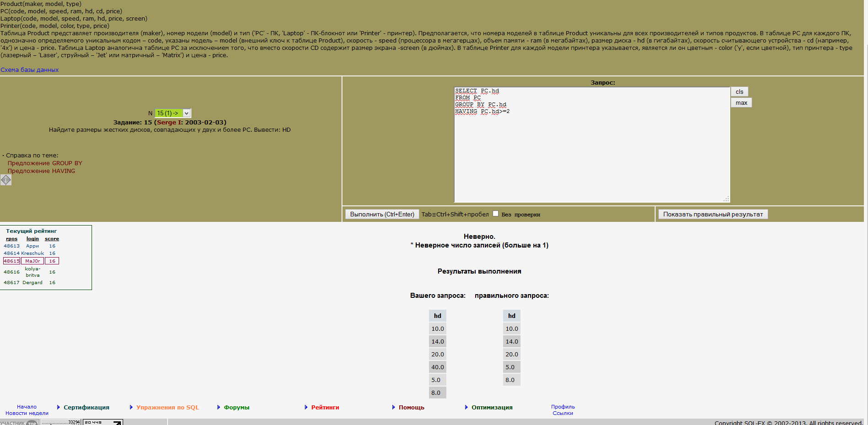
Task: Open the Помощь menu
Action: pos(412,407)
